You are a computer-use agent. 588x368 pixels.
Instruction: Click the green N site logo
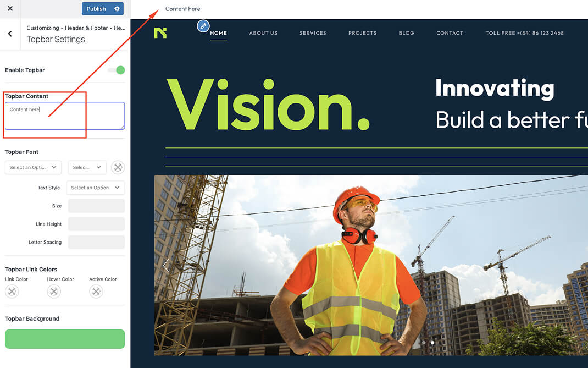coord(160,33)
